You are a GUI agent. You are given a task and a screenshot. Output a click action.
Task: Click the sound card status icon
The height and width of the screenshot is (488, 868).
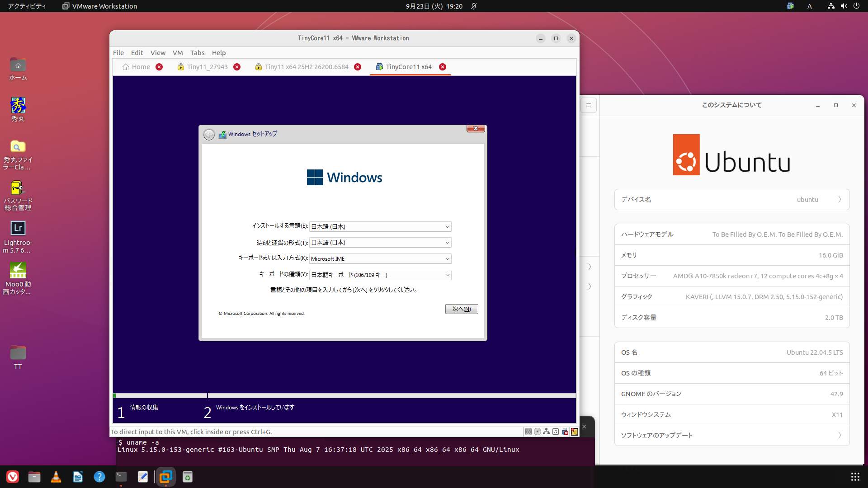(556, 432)
